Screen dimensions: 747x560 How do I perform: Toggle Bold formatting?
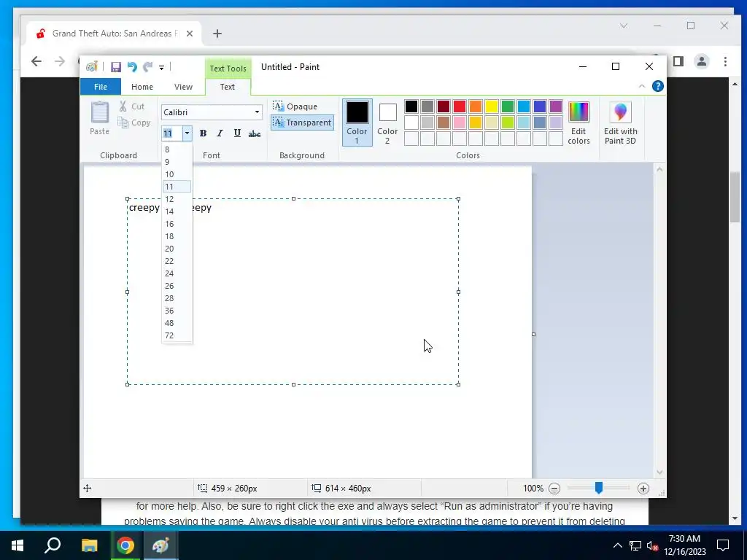pos(203,133)
